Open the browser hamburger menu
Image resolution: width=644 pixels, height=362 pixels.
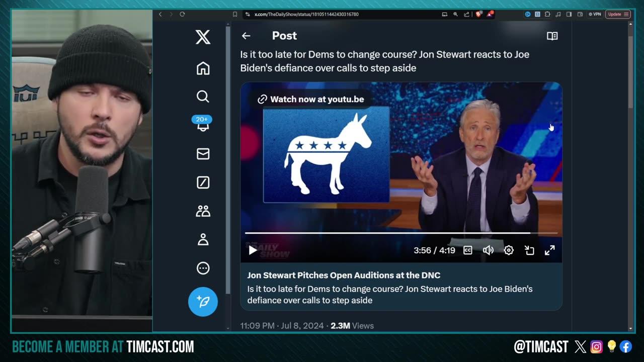[626, 14]
